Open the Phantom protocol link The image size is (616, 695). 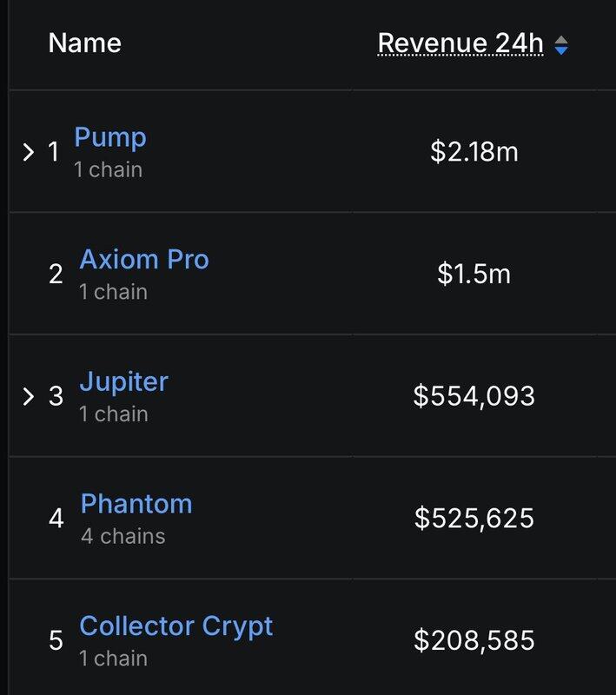click(x=136, y=504)
